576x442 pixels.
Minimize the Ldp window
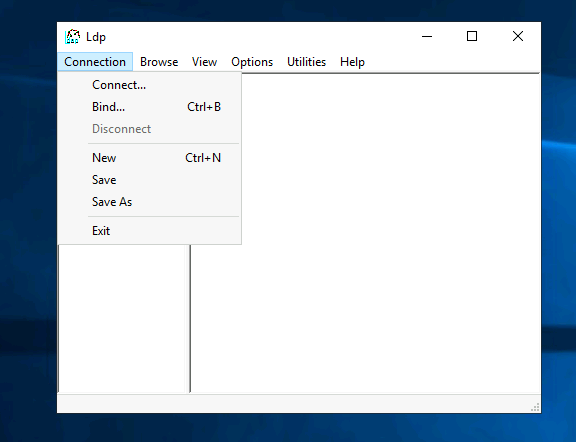[427, 36]
